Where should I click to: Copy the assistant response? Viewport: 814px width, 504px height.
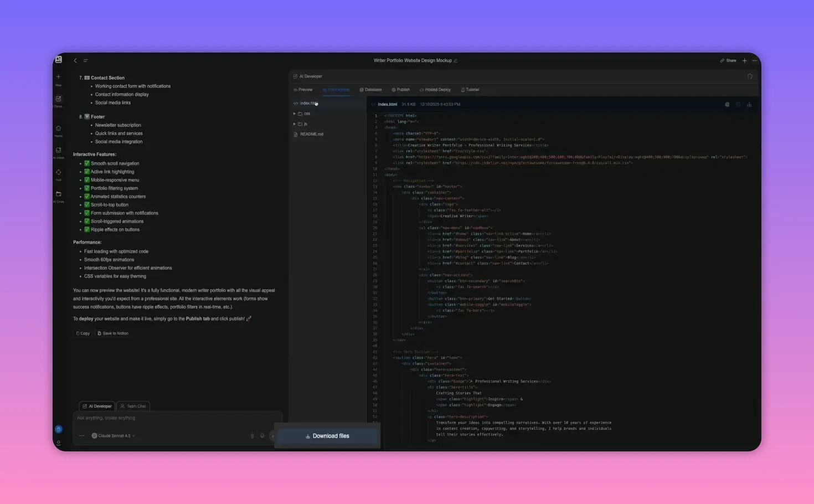coord(83,333)
